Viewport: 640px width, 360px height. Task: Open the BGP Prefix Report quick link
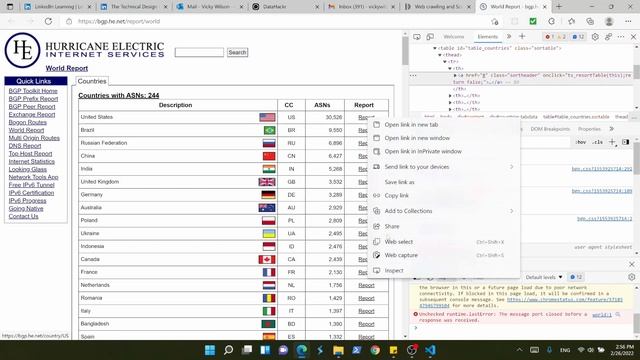(33, 99)
